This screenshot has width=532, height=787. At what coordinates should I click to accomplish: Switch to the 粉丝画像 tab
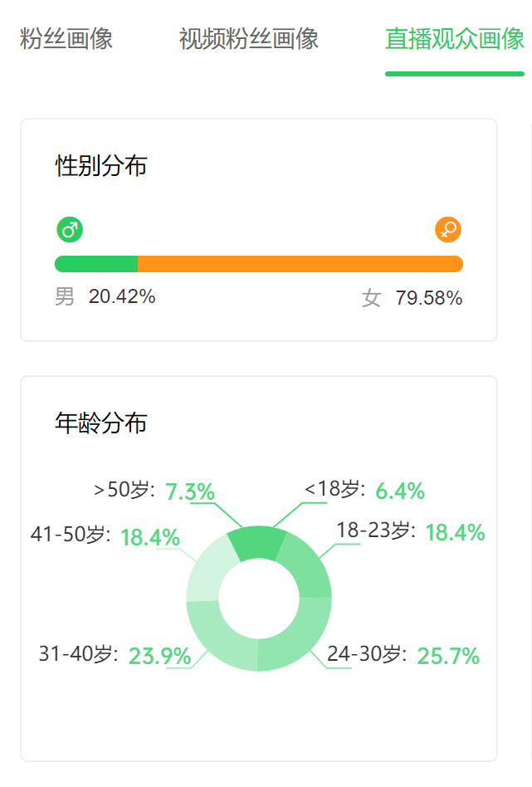[x=66, y=39]
